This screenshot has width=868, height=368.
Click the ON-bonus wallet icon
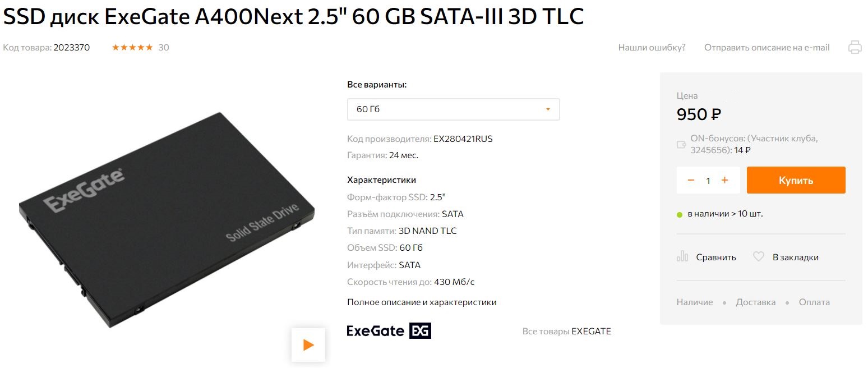point(682,145)
